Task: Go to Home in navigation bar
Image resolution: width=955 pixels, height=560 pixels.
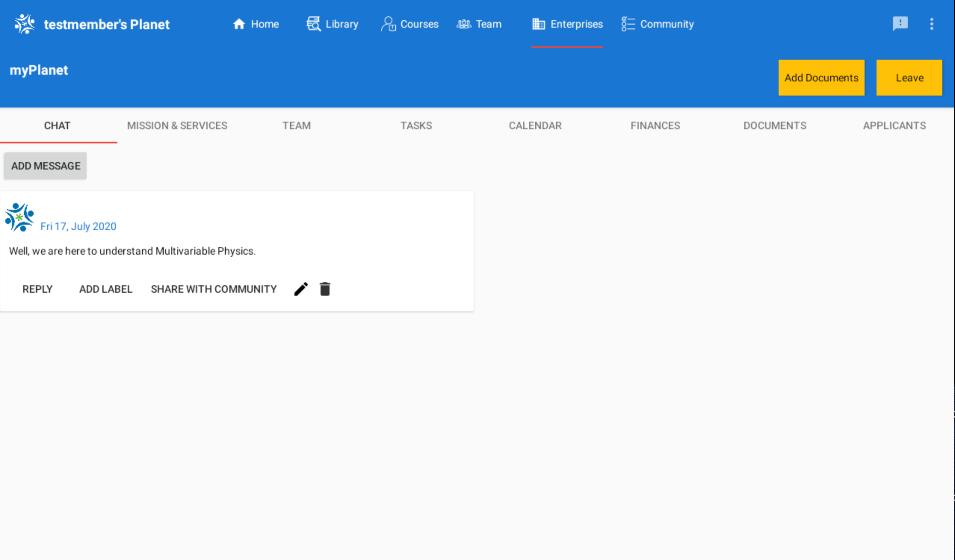Action: point(256,24)
